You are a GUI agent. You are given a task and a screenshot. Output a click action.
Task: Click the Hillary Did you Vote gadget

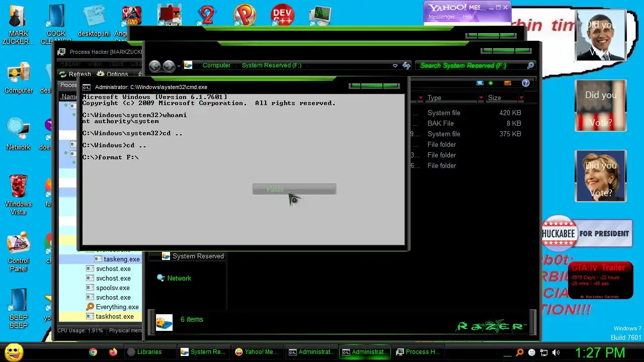601,176
